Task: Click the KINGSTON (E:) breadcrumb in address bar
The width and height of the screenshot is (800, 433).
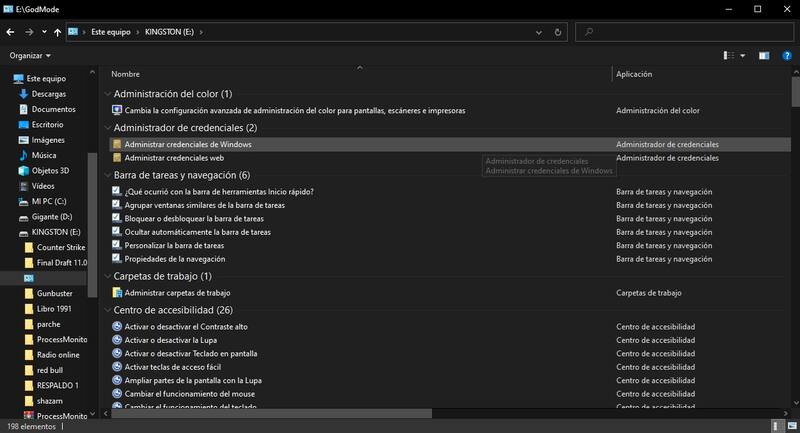Action: pyautogui.click(x=169, y=32)
